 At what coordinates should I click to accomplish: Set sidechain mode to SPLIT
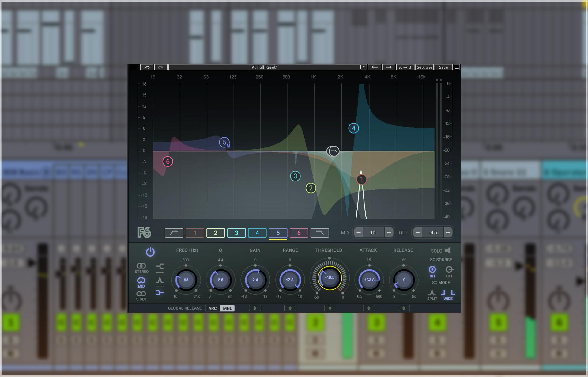click(432, 295)
